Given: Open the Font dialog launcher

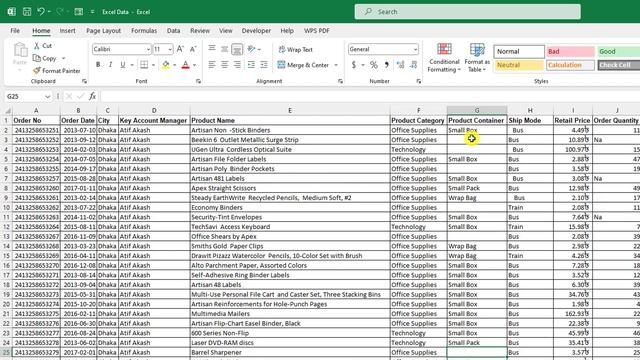Looking at the screenshot, I should coord(198,81).
